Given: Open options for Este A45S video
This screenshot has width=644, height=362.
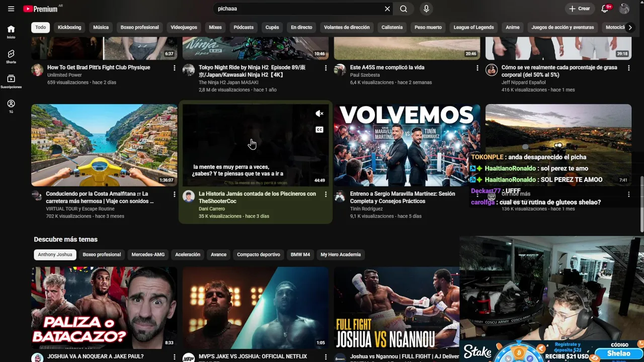Looking at the screenshot, I should click(477, 68).
